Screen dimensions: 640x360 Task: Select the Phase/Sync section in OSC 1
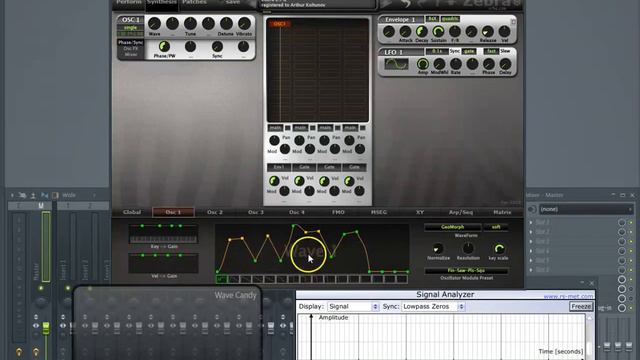point(131,42)
